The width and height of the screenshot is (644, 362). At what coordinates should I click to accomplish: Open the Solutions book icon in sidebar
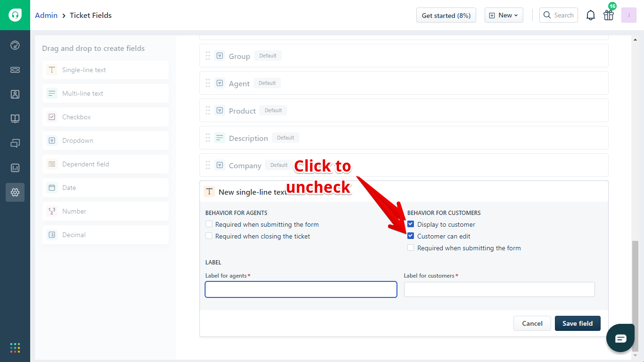tap(15, 119)
